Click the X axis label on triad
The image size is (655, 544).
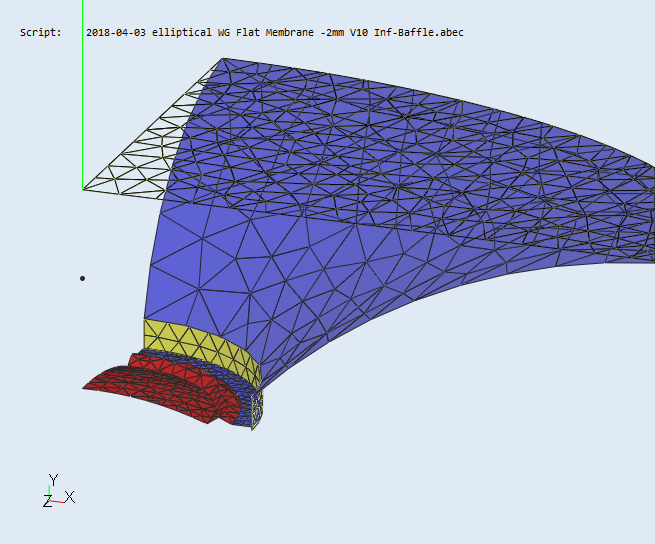[70, 497]
